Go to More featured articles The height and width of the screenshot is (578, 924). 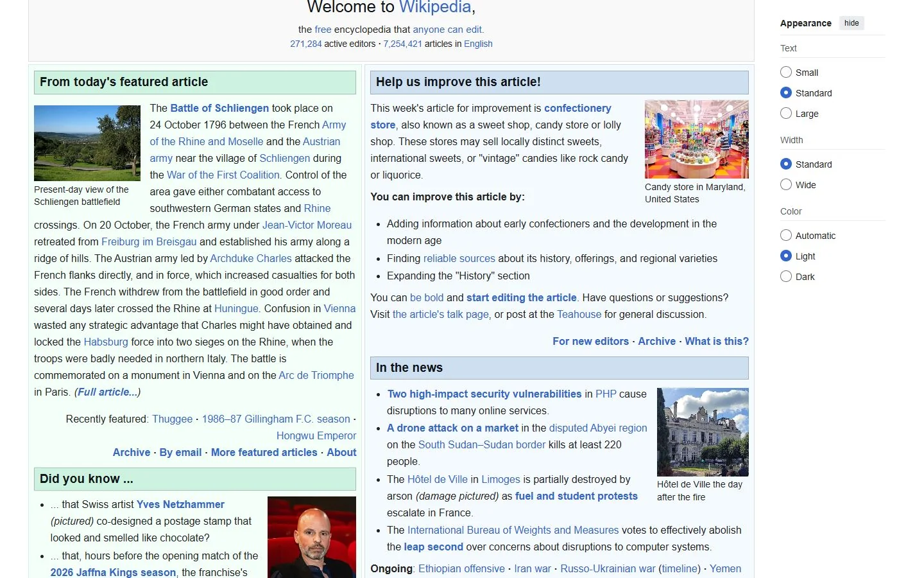pos(264,452)
